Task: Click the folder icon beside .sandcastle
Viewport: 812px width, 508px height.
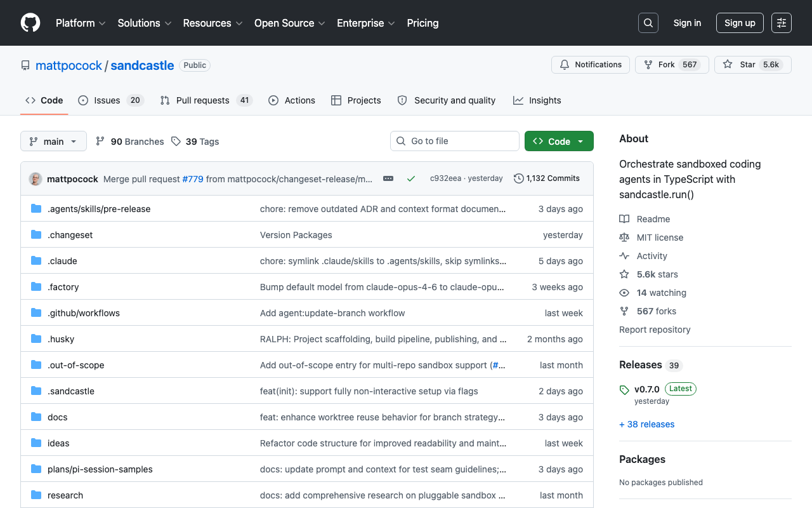Action: [x=36, y=391]
